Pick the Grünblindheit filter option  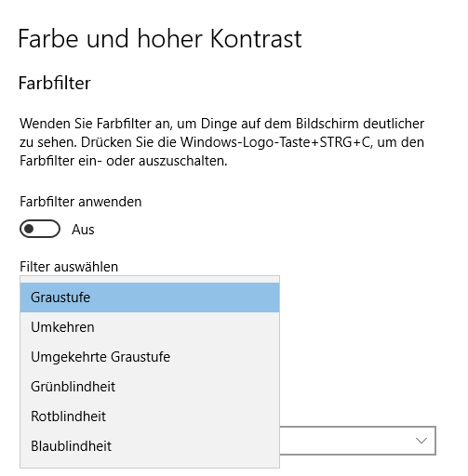[x=150, y=387]
